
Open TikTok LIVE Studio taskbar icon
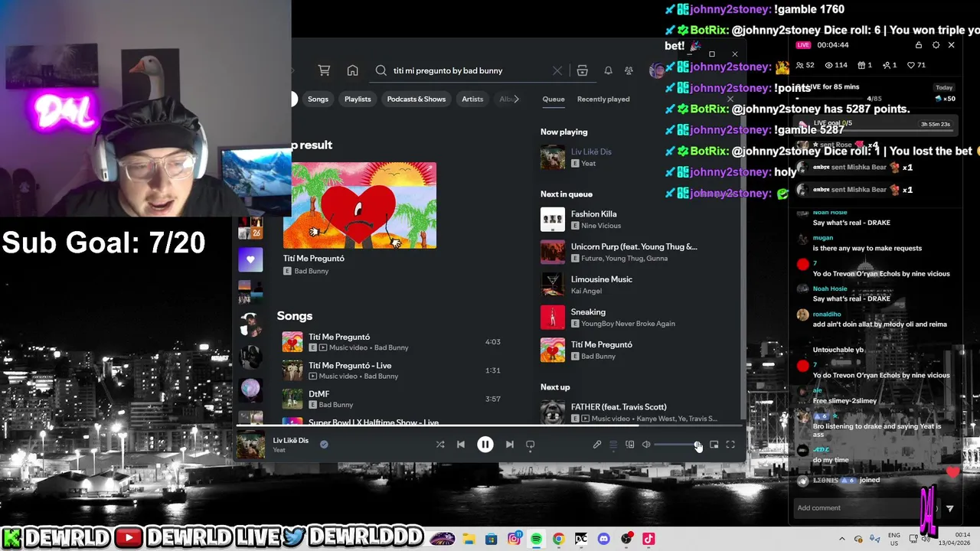pos(648,539)
